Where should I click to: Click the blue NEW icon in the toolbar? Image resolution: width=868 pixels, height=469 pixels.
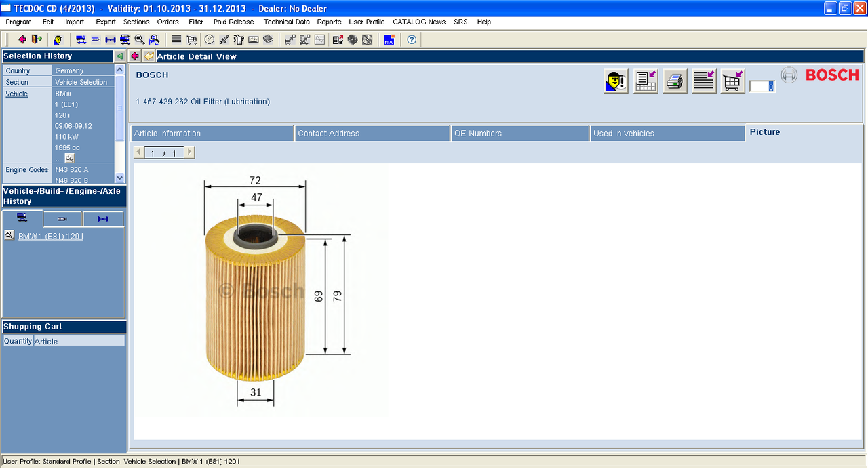[x=389, y=39]
